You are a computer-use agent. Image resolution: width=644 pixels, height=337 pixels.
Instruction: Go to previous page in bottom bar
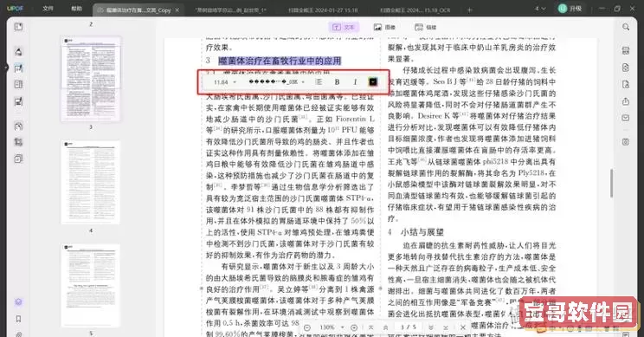[x=386, y=327]
